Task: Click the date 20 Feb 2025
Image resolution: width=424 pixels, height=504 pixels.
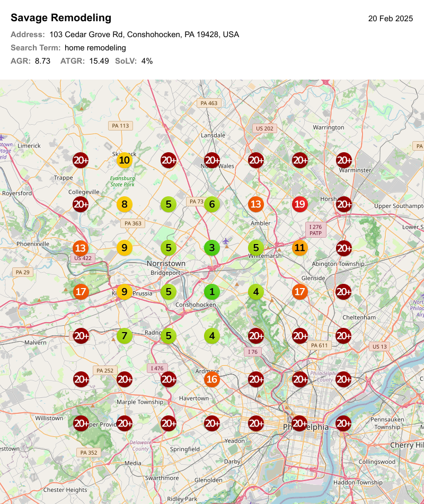Action: click(x=390, y=19)
